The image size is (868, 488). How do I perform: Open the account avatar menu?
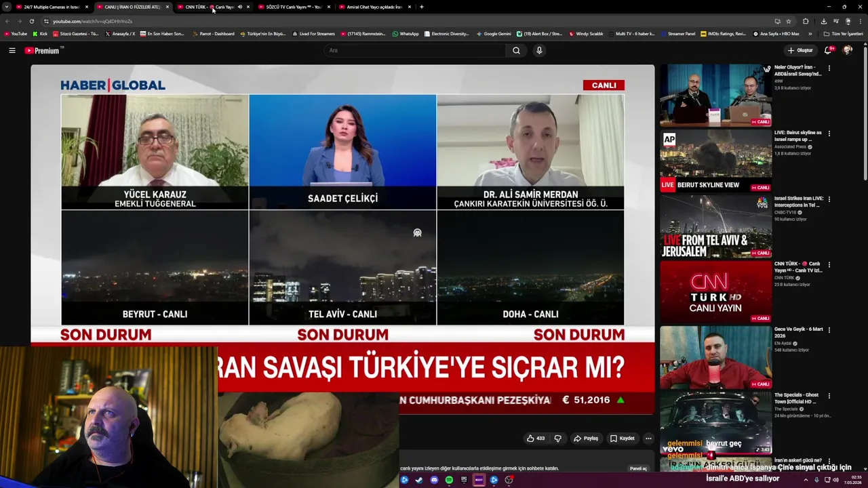pyautogui.click(x=848, y=50)
